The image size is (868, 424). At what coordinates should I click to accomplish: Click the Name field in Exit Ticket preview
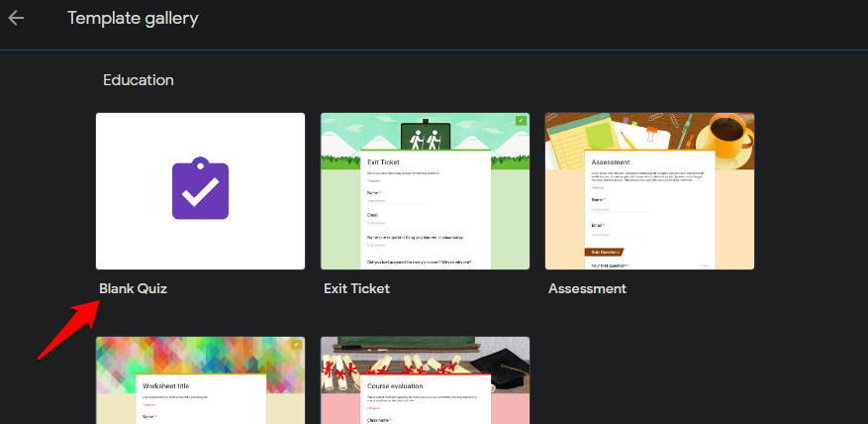pyautogui.click(x=396, y=197)
